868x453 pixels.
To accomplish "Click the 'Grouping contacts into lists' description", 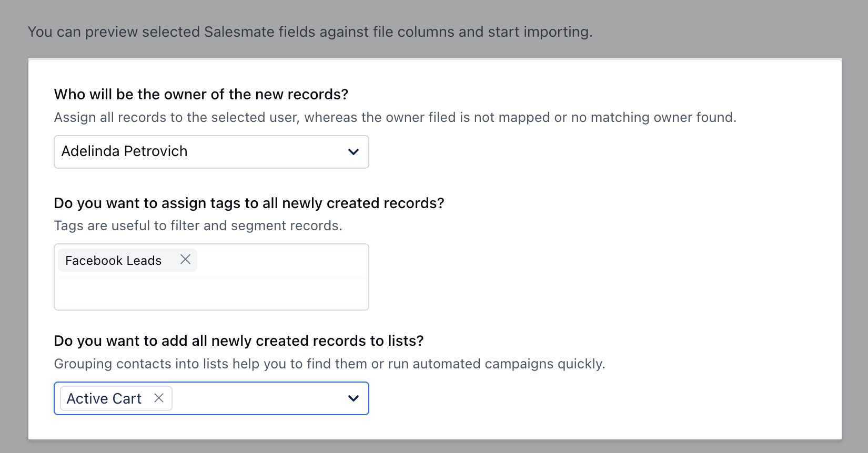I will tap(329, 364).
